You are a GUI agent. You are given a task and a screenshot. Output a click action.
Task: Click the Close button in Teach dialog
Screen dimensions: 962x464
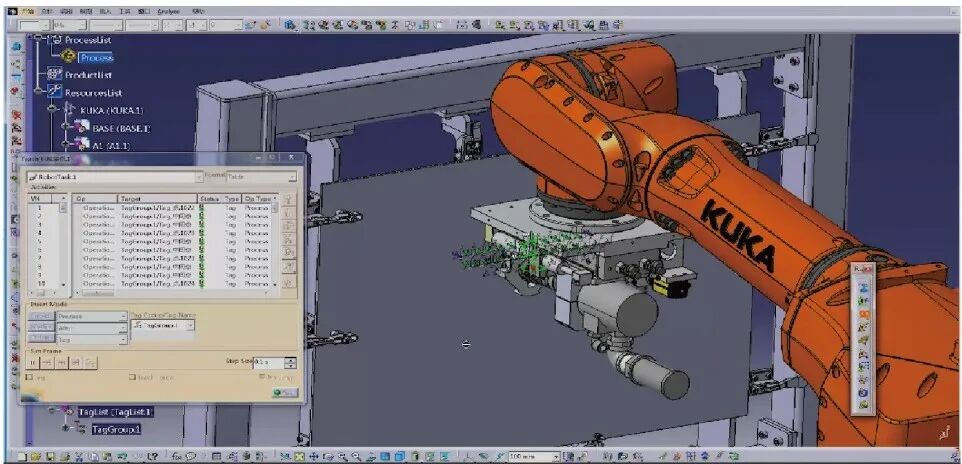tap(285, 392)
